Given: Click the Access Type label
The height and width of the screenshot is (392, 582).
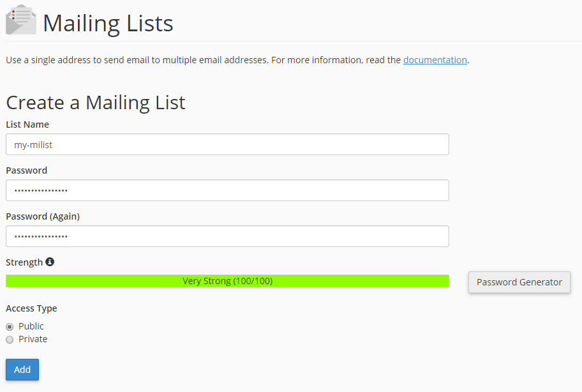Looking at the screenshot, I should pos(31,308).
